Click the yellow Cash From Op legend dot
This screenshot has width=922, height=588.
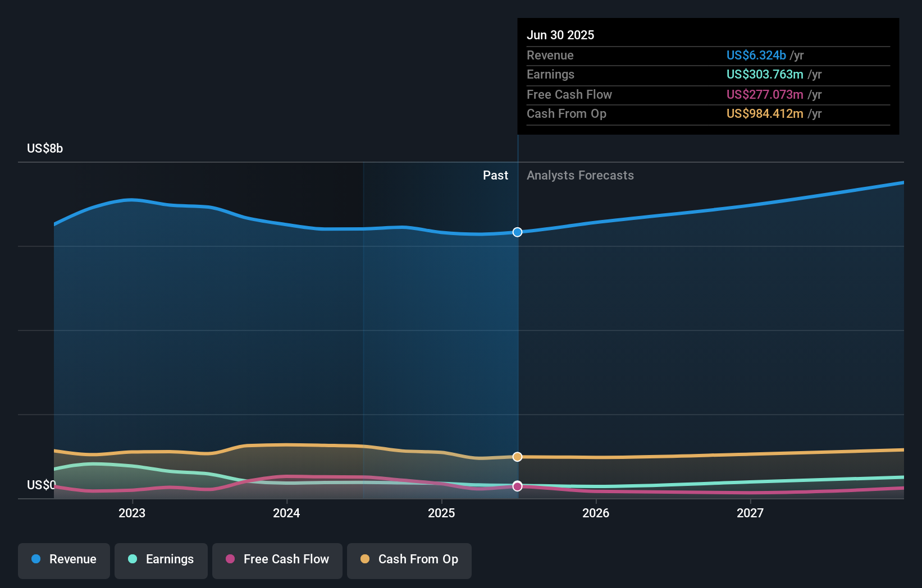365,559
